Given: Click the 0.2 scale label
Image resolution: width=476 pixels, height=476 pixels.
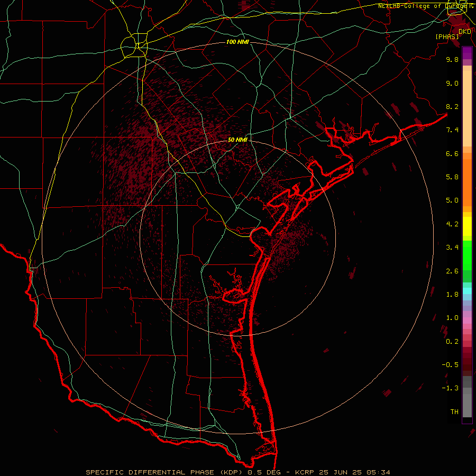Looking at the screenshot, I should point(452,342).
